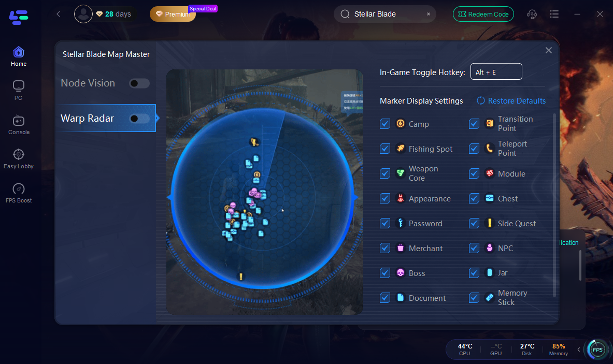
Task: Click the customer support headset icon
Action: coord(532,14)
